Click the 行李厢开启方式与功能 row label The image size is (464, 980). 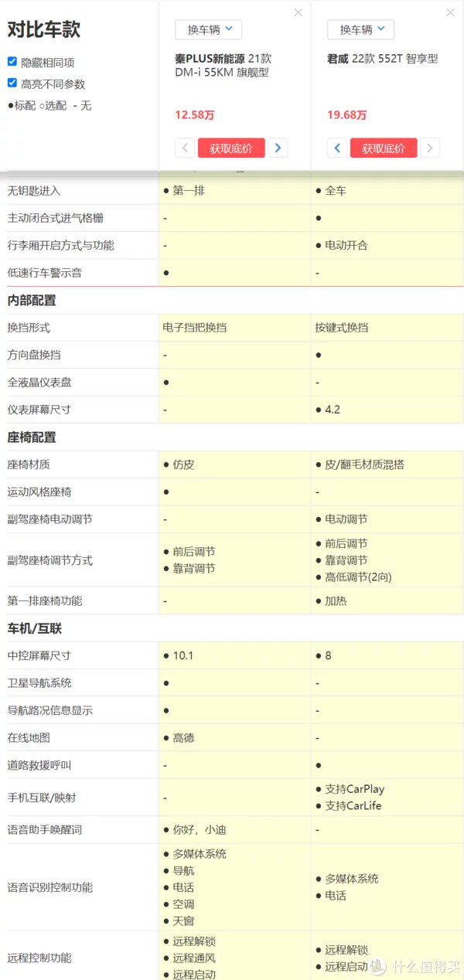[x=60, y=245]
